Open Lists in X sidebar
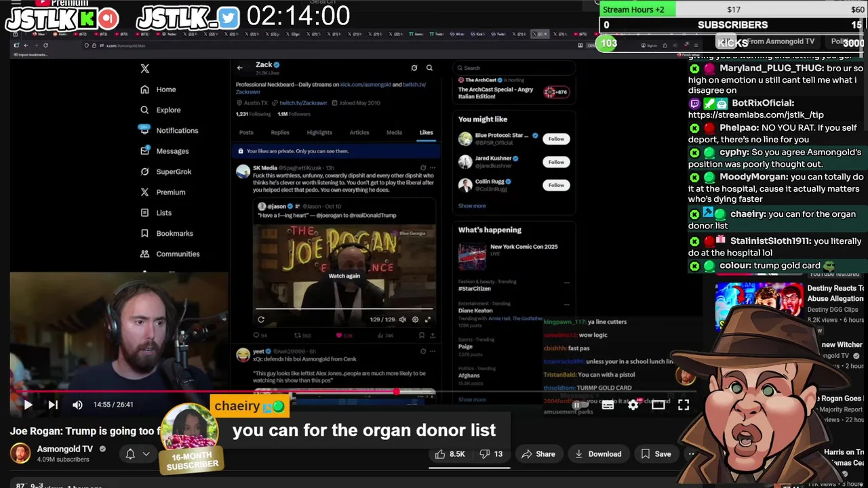This screenshot has width=868, height=488. point(155,213)
